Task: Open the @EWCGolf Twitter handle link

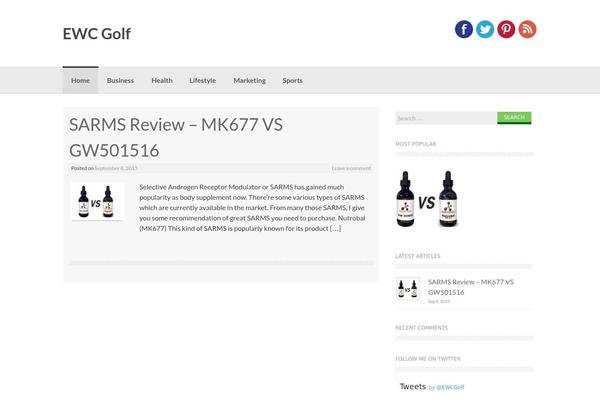Action: pos(450,387)
